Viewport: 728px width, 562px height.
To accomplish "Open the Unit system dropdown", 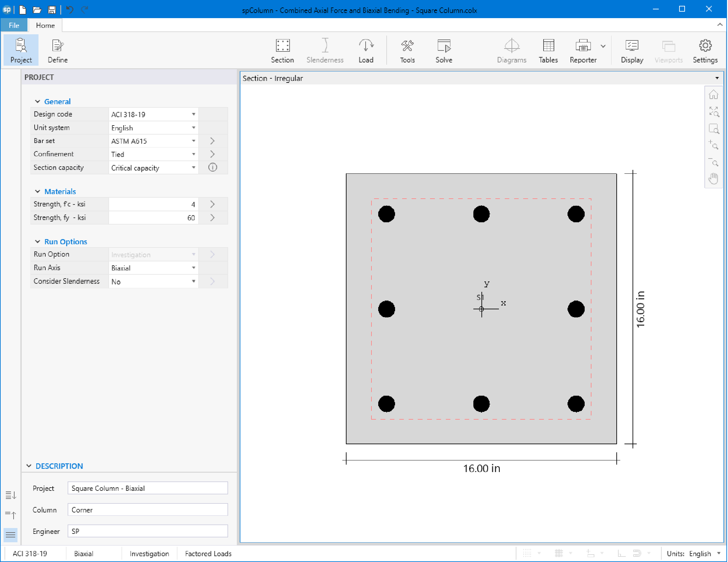I will pyautogui.click(x=193, y=128).
